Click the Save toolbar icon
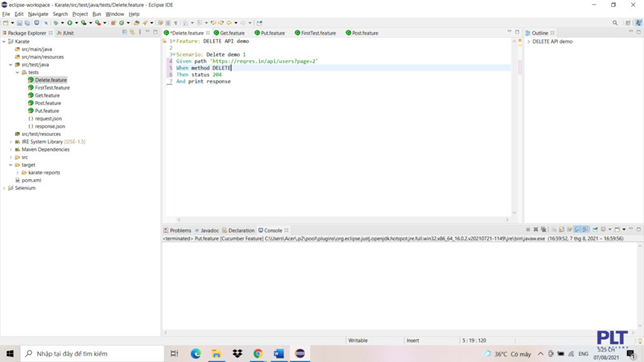644x362 pixels. [19, 23]
